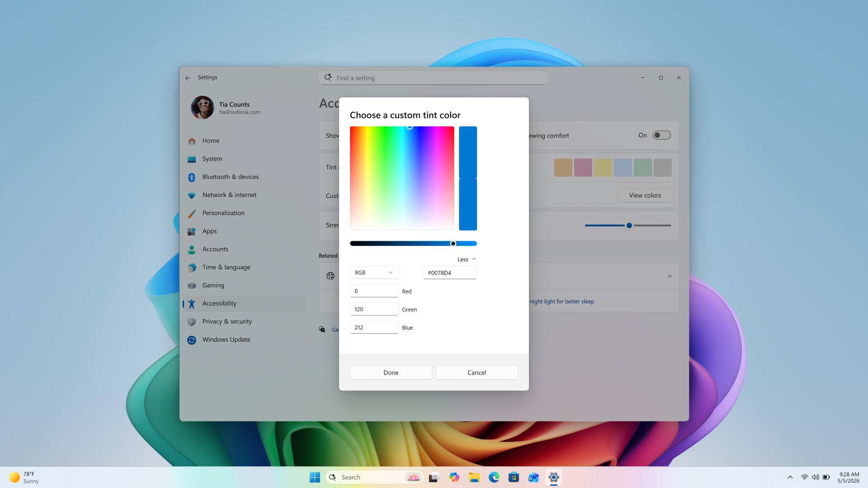Screen dimensions: 868x488
Task: Launch Copilot from the taskbar
Action: pos(454,477)
